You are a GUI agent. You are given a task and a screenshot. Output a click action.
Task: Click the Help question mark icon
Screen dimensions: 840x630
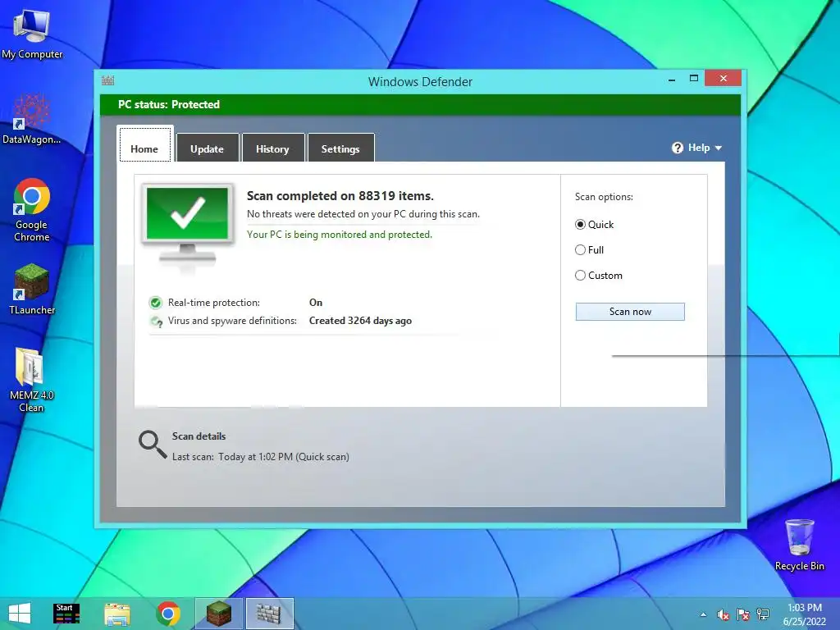point(678,148)
